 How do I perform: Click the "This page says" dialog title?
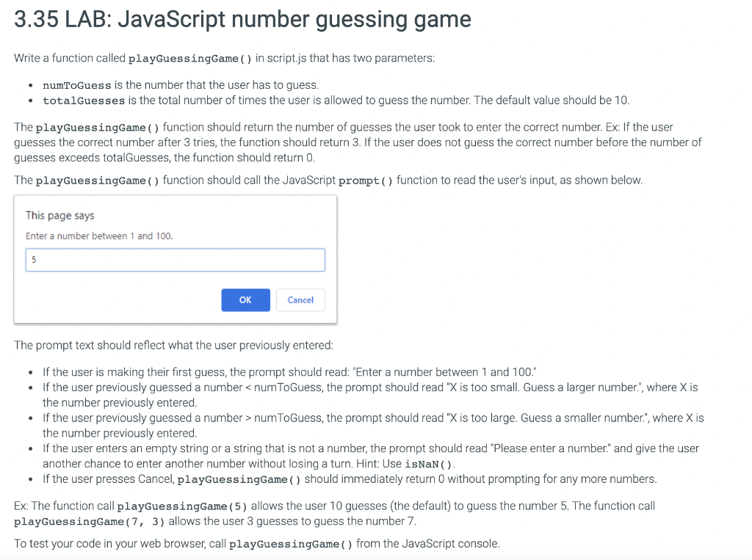point(60,215)
